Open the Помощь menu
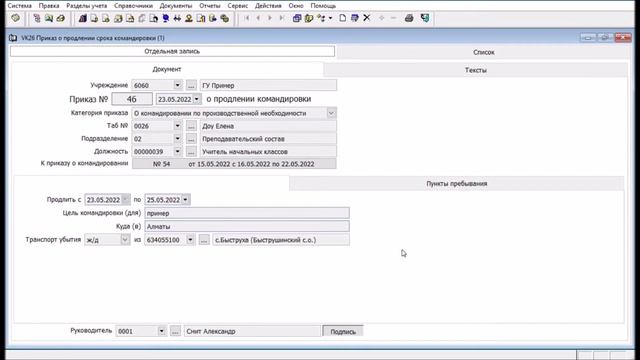The image size is (640, 360). (323, 6)
